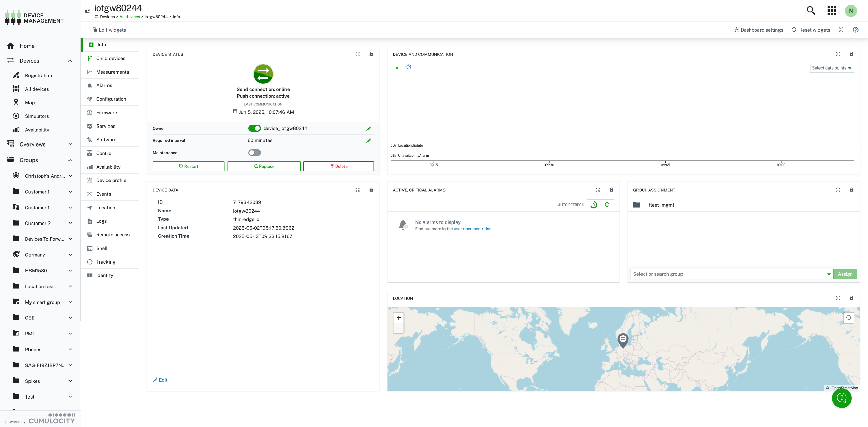Open the Measurements tab
The width and height of the screenshot is (868, 427).
click(112, 72)
